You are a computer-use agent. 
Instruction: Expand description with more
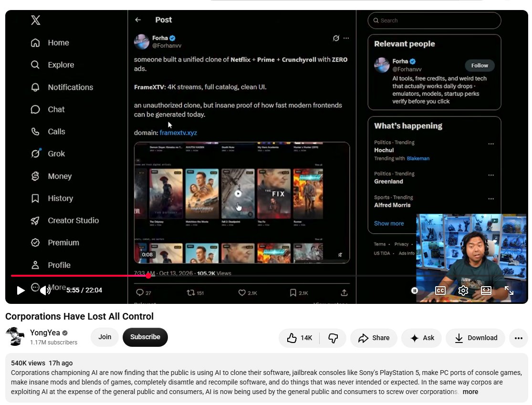click(x=470, y=392)
